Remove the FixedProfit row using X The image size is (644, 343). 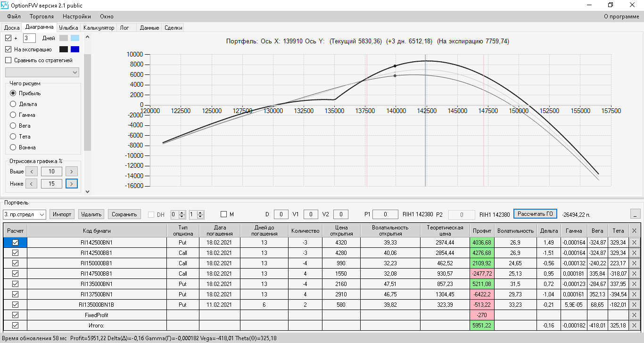[x=634, y=315]
